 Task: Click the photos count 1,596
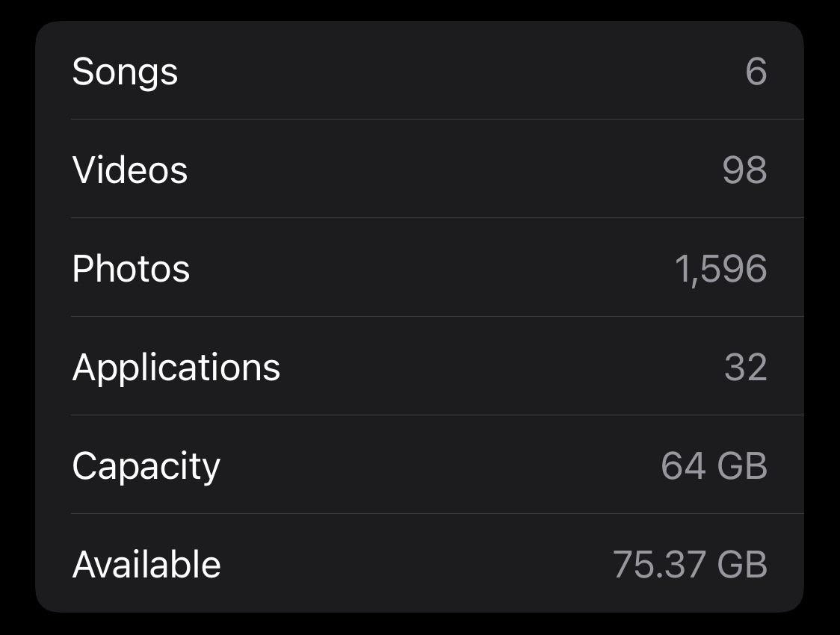point(720,269)
